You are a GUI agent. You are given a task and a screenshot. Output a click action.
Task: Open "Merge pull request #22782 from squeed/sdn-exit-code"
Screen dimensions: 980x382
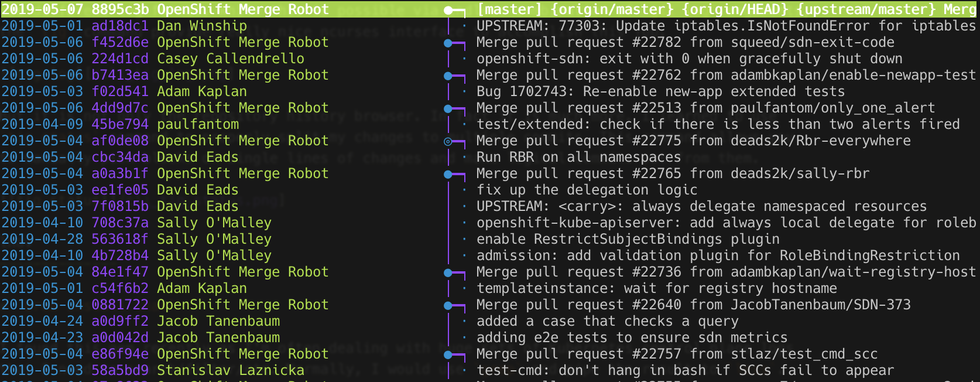(x=686, y=42)
